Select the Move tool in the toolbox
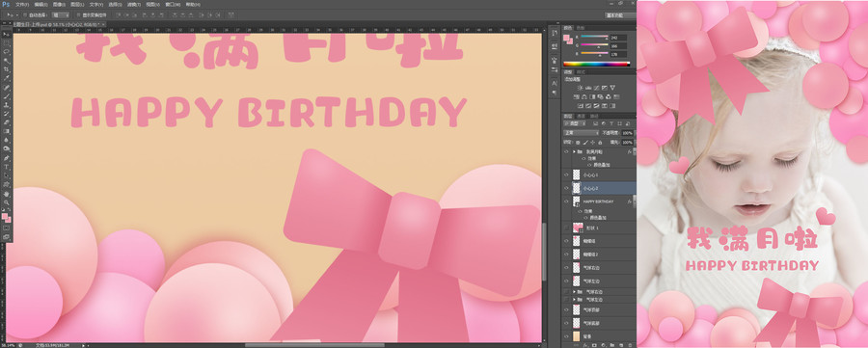868x348 pixels. (x=7, y=34)
